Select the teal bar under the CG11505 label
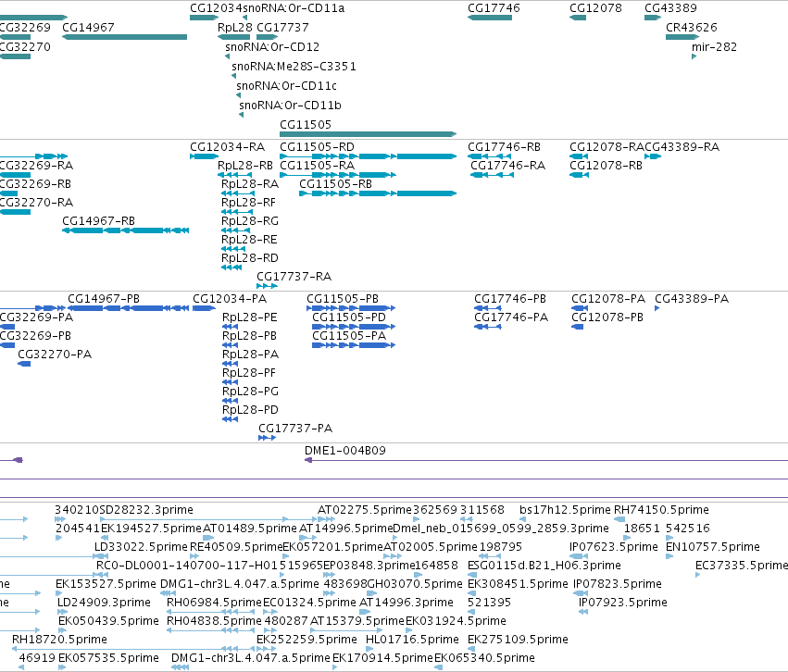The width and height of the screenshot is (788, 672). pyautogui.click(x=368, y=134)
